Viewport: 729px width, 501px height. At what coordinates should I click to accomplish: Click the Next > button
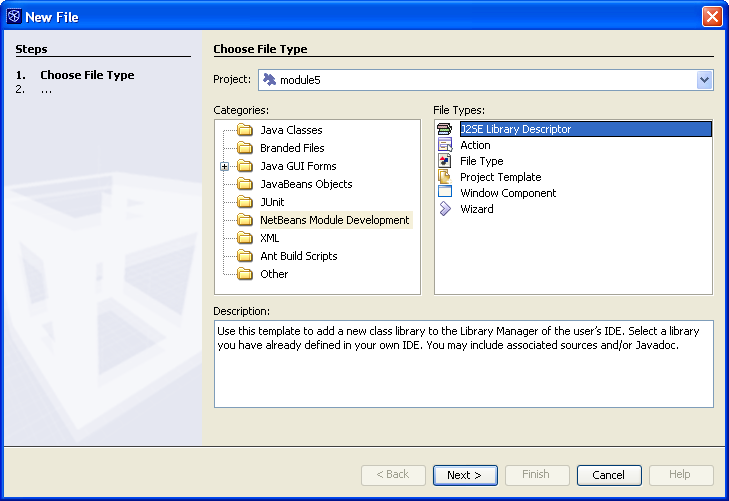pos(465,475)
